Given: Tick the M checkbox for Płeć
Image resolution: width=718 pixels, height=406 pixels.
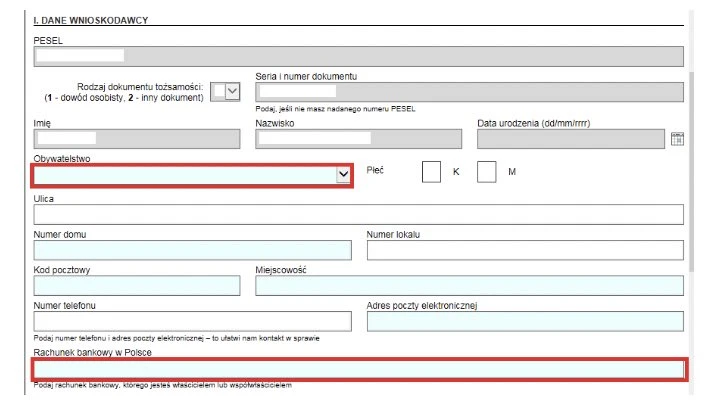Looking at the screenshot, I should (x=486, y=172).
